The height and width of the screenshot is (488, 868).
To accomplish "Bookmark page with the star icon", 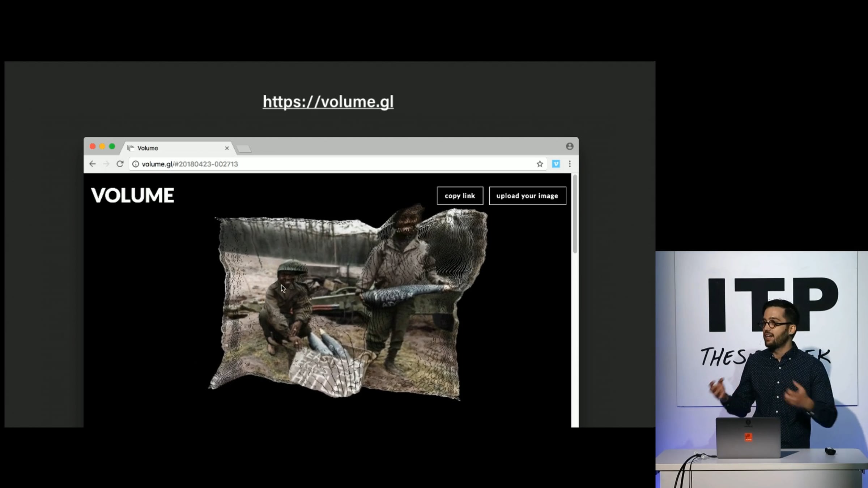I will click(x=540, y=164).
